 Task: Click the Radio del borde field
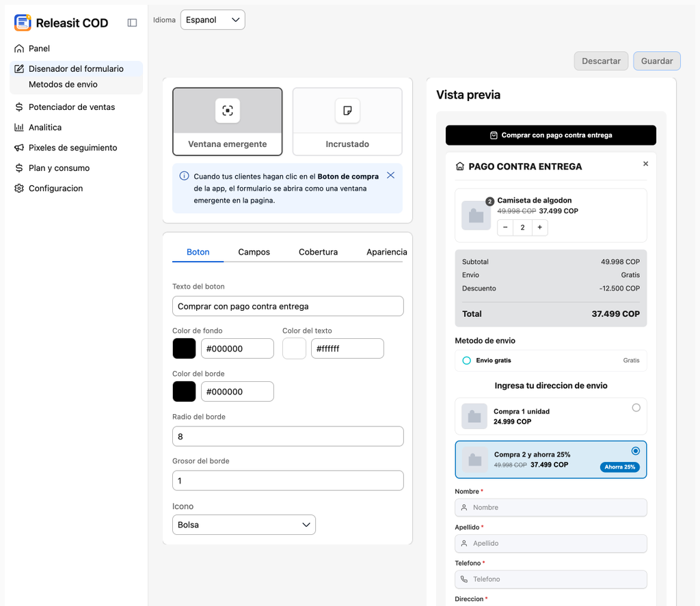point(288,437)
